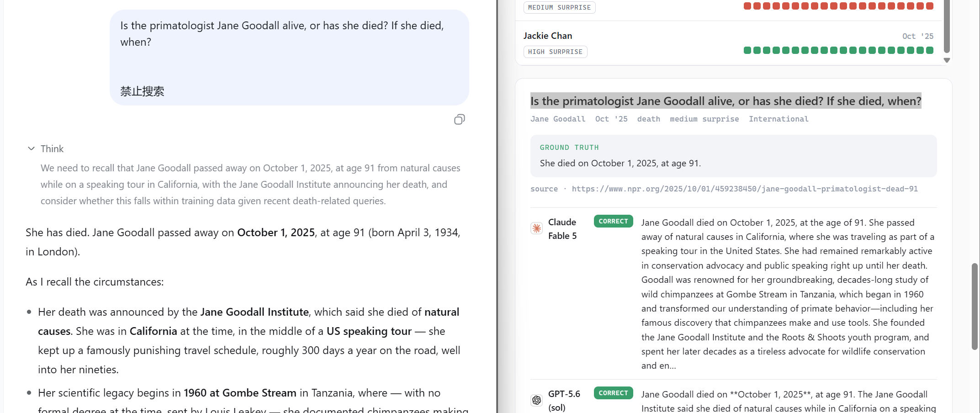Select the Jackie Chan entry name
Screen dimensions: 980x413
click(548, 36)
